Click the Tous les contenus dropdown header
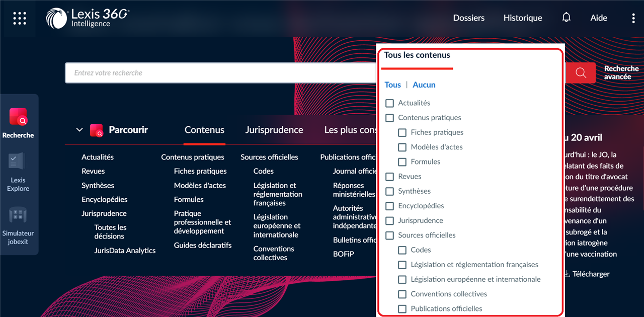This screenshot has height=317, width=644. click(417, 55)
